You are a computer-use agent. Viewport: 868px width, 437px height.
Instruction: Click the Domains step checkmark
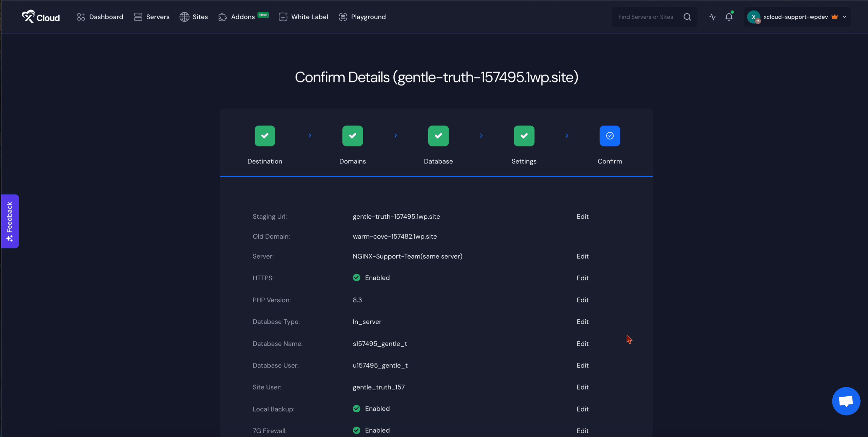click(x=352, y=136)
